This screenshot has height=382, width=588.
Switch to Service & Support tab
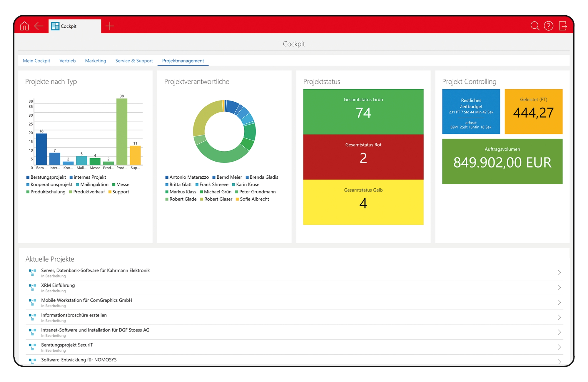pos(134,61)
